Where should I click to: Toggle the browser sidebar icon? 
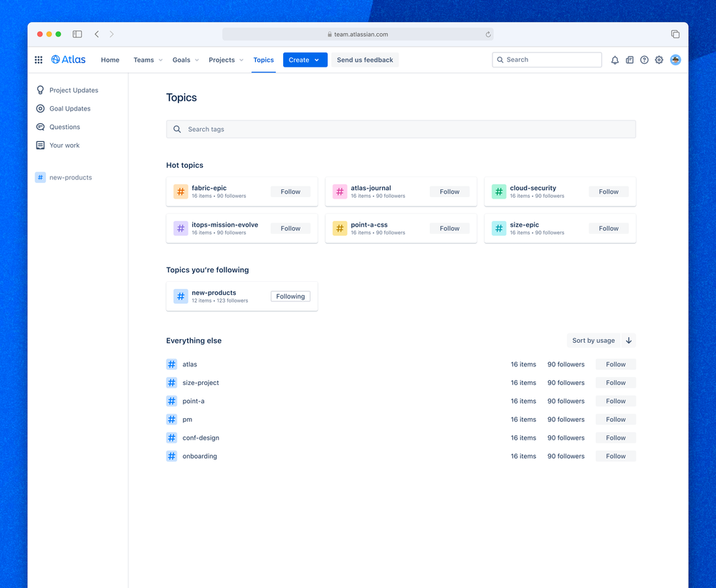77,34
